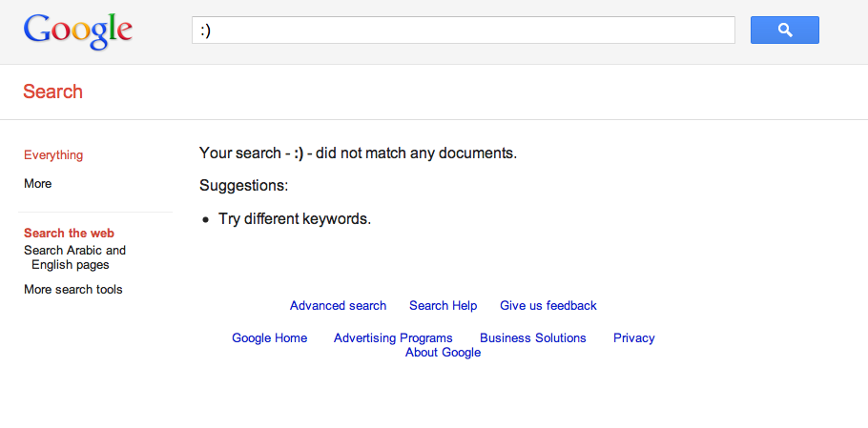The width and height of the screenshot is (868, 428).
Task: Expand More search tools
Action: [x=73, y=290]
